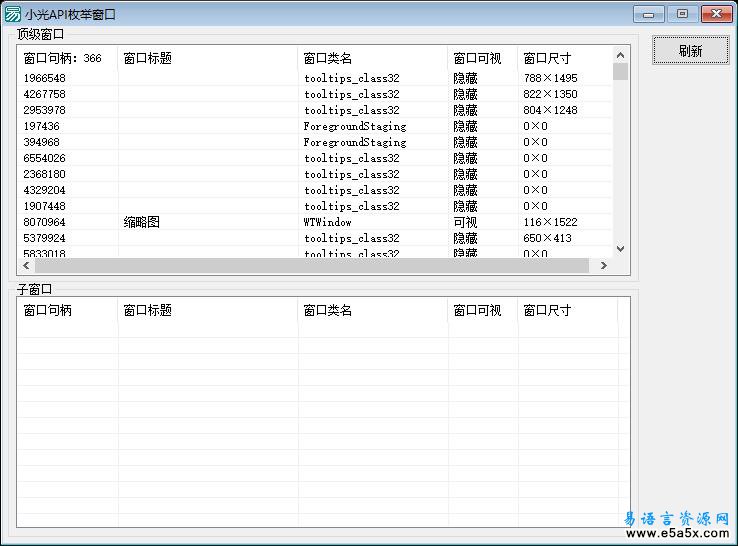Click the top list's horizontal scroll left arrow

tap(26, 265)
